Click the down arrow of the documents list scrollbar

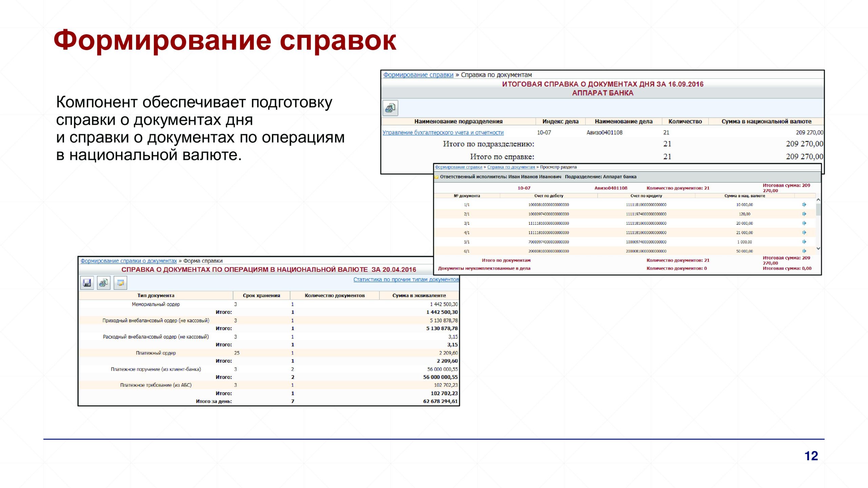pyautogui.click(x=818, y=248)
